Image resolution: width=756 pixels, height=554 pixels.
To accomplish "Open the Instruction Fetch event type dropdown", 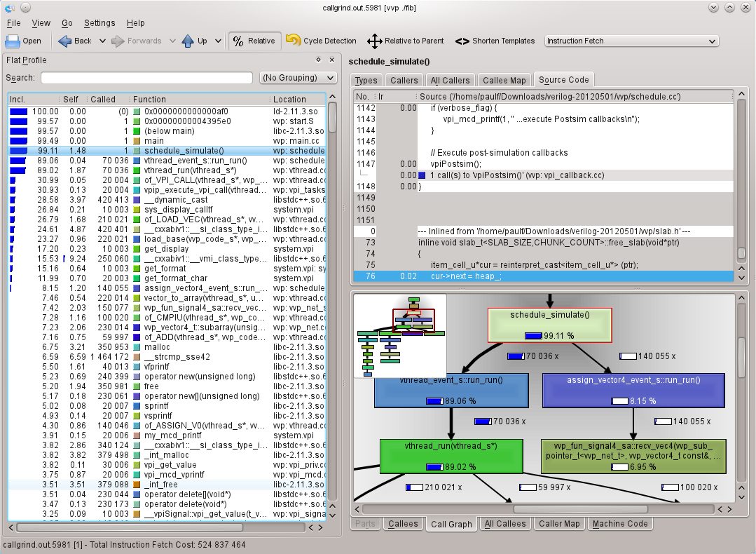I will pyautogui.click(x=631, y=41).
